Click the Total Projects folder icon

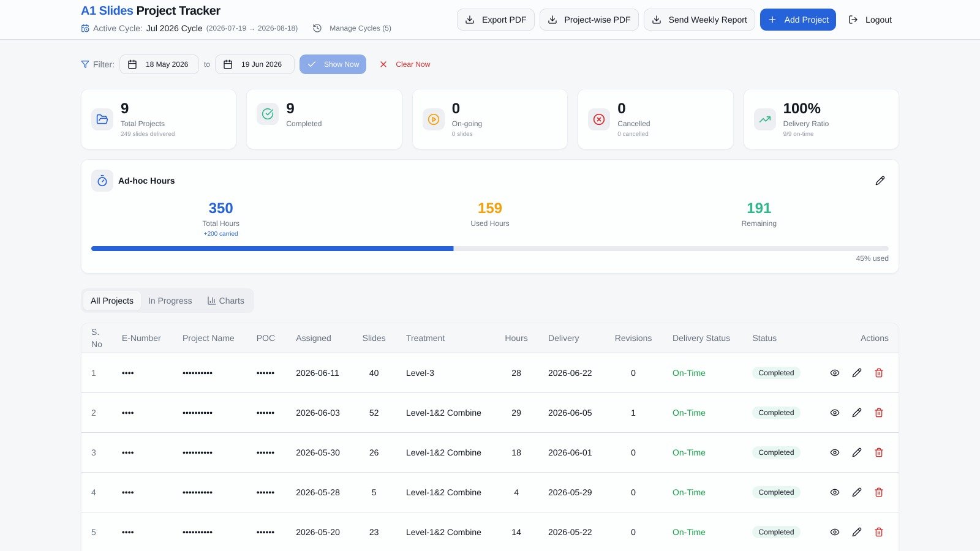click(x=102, y=119)
